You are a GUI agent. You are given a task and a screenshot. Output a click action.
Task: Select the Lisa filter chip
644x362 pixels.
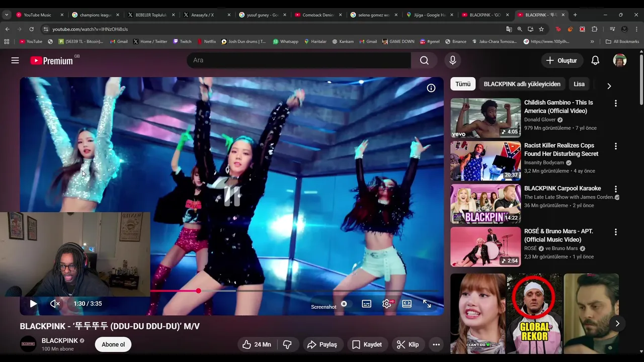pyautogui.click(x=579, y=84)
